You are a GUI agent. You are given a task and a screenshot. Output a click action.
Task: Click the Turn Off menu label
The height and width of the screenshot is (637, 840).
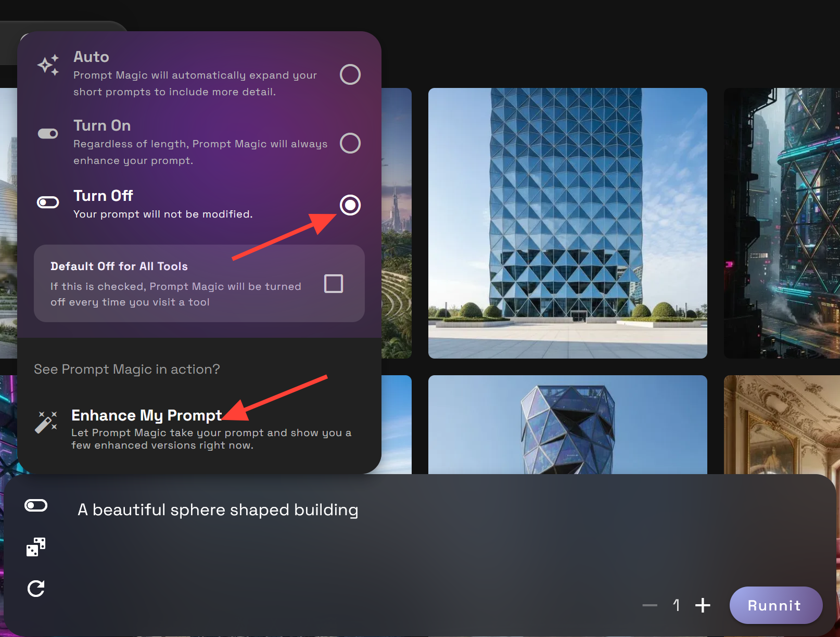103,196
